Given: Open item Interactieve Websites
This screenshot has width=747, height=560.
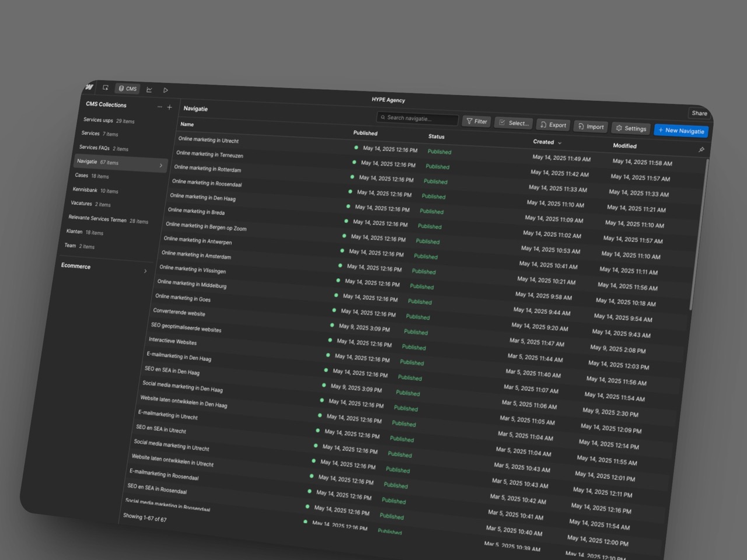Looking at the screenshot, I should coord(173,341).
